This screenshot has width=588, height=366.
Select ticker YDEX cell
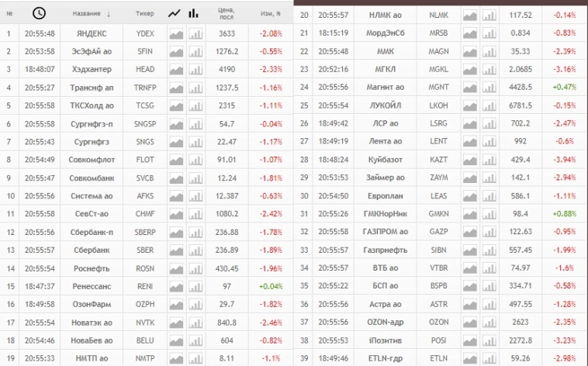pyautogui.click(x=145, y=34)
